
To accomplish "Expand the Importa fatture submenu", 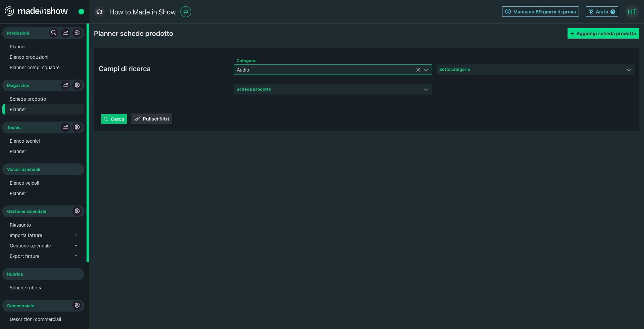I will [x=76, y=235].
